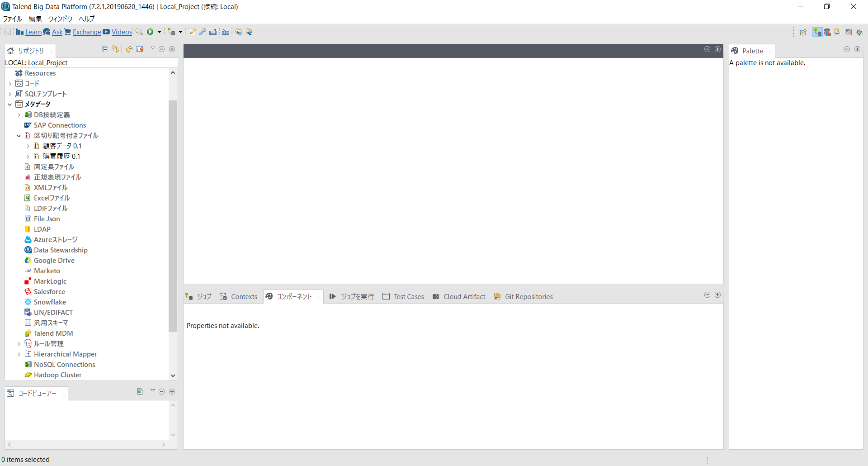Switch to the Mapping perspective icon
The height and width of the screenshot is (466, 868).
point(849,32)
